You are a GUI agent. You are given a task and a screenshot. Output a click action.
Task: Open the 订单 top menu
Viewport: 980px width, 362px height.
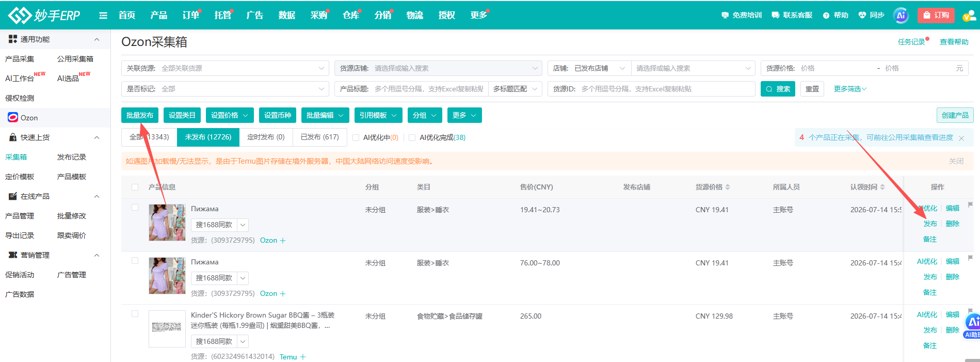191,15
